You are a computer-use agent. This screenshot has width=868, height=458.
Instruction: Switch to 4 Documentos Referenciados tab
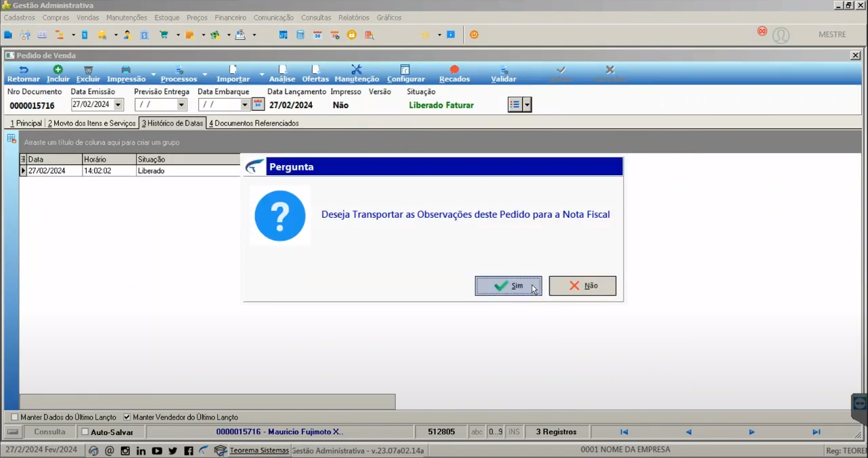[254, 123]
